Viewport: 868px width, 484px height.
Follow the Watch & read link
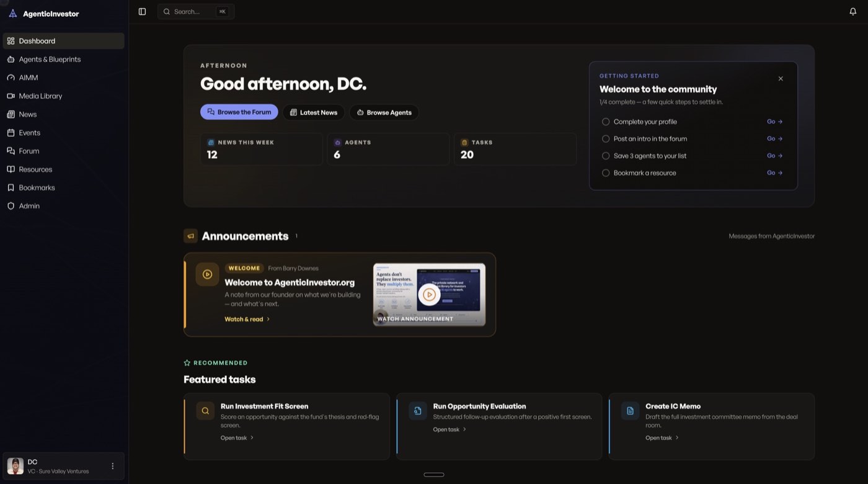coord(247,319)
